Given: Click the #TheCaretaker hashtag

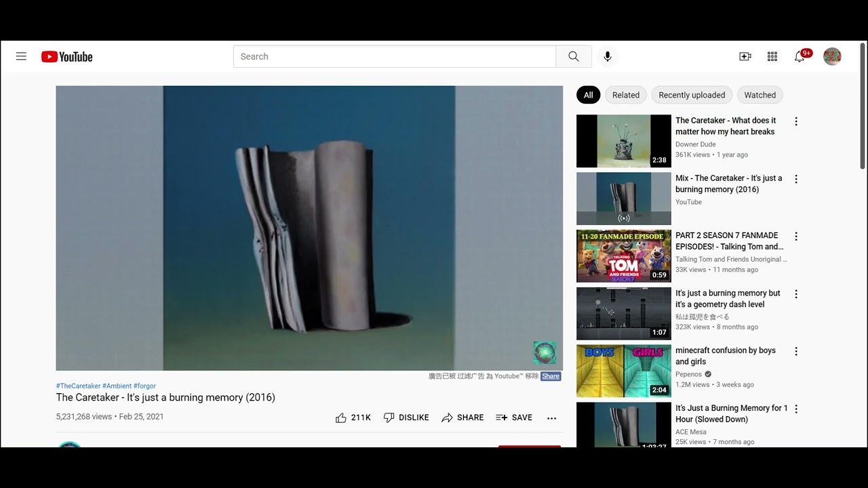Looking at the screenshot, I should pyautogui.click(x=78, y=386).
